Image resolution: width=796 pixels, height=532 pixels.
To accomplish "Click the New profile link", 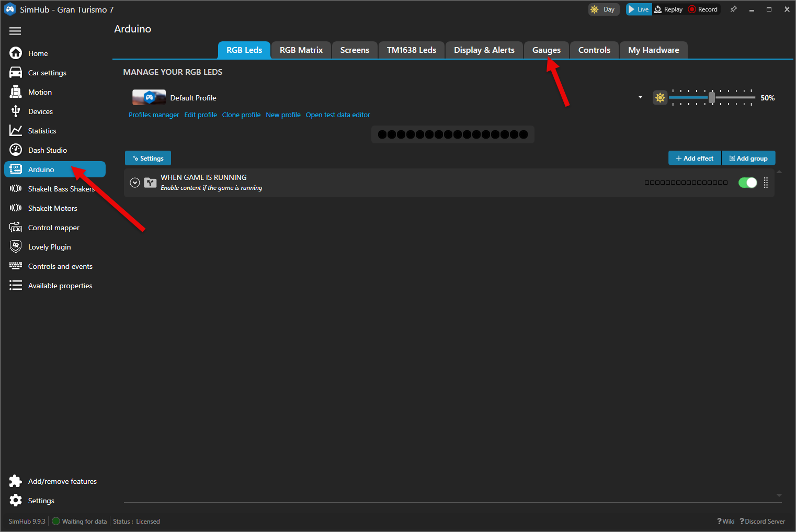I will [283, 115].
